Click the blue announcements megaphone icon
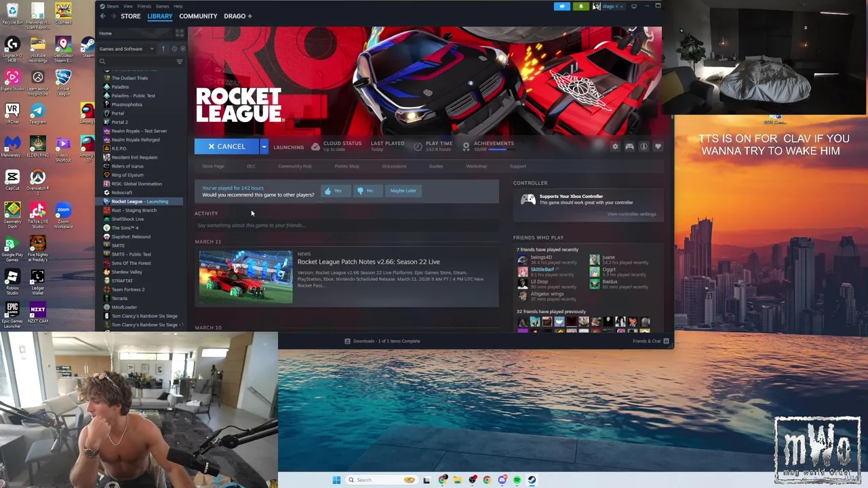This screenshot has width=868, height=488. click(562, 6)
